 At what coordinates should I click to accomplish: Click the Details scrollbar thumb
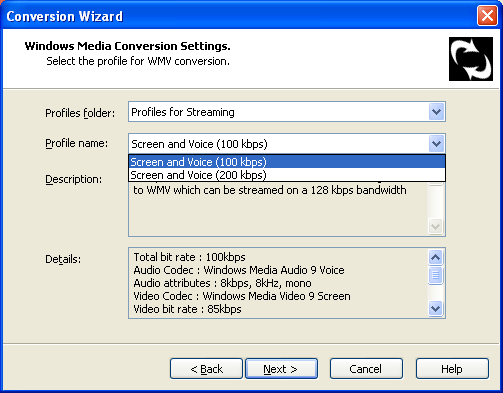click(x=435, y=275)
